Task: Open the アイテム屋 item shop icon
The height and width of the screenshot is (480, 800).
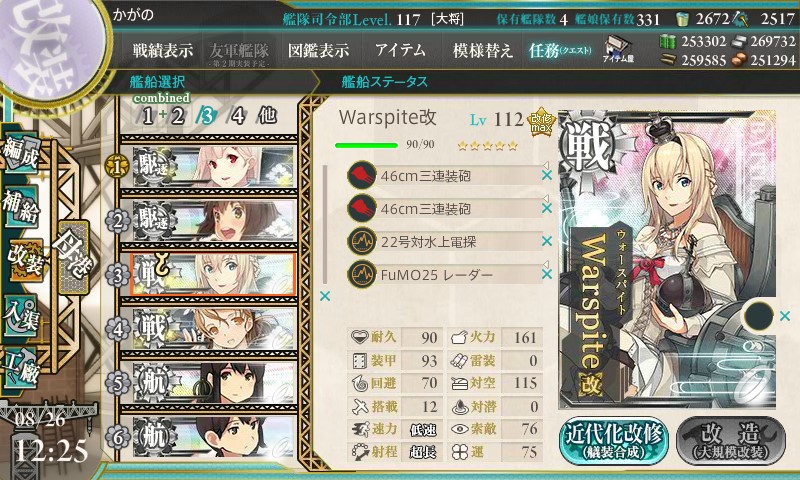Action: pyautogui.click(x=618, y=49)
